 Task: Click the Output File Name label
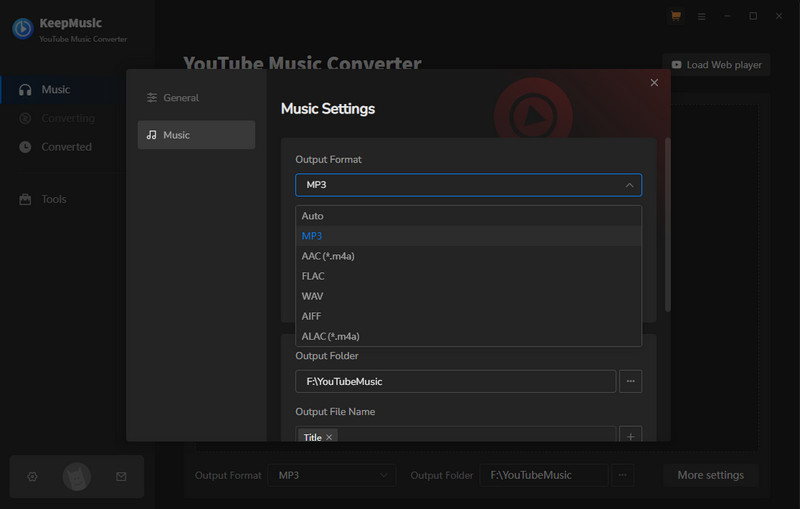pyautogui.click(x=335, y=412)
